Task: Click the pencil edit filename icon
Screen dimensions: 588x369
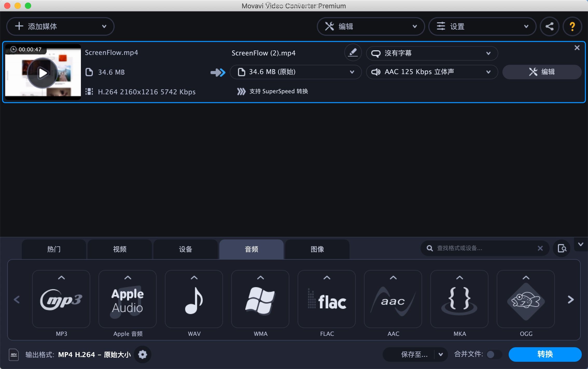Action: click(352, 53)
